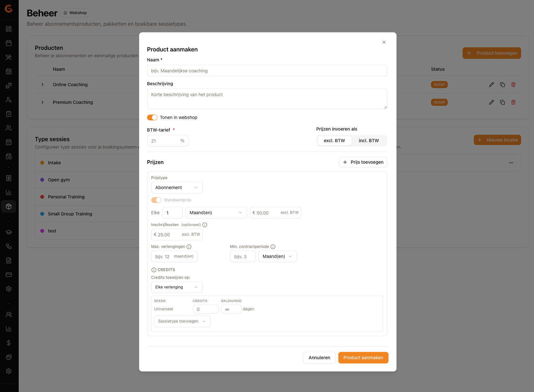Click the Product toevoegen button in the background
Screen dimensions: 534x392
click(492, 53)
